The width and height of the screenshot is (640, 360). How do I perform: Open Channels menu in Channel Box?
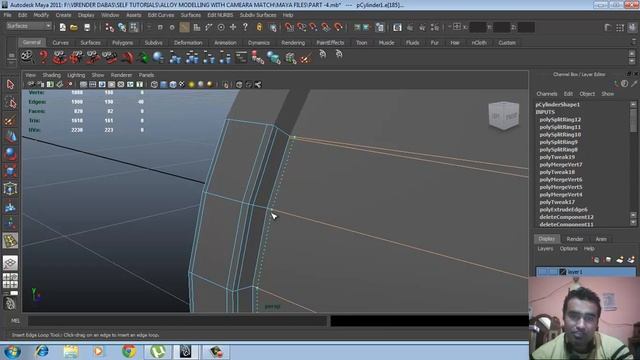pos(547,94)
